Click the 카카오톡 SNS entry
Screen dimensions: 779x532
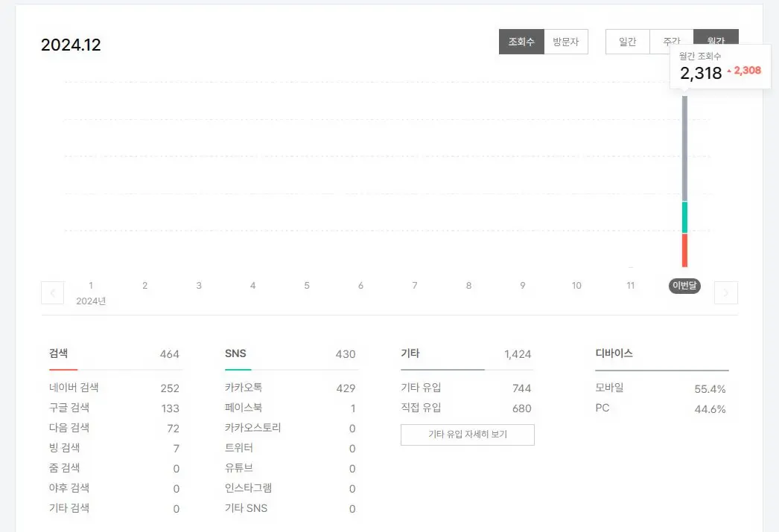pyautogui.click(x=243, y=388)
